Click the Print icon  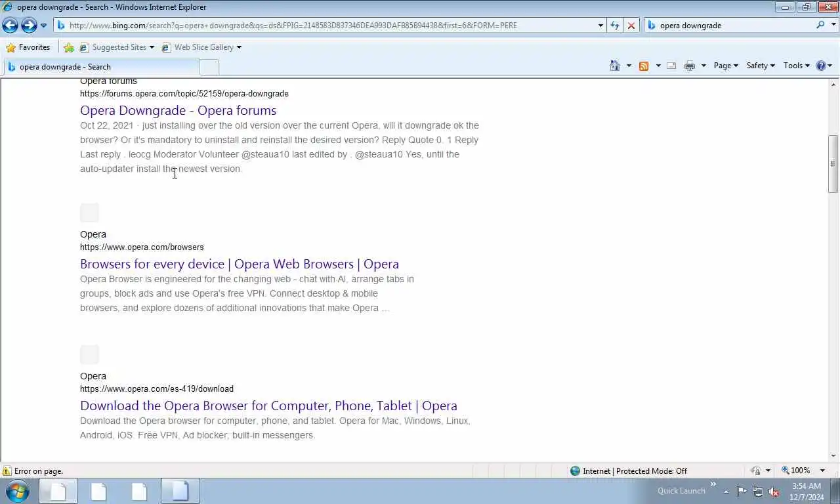[x=689, y=66]
